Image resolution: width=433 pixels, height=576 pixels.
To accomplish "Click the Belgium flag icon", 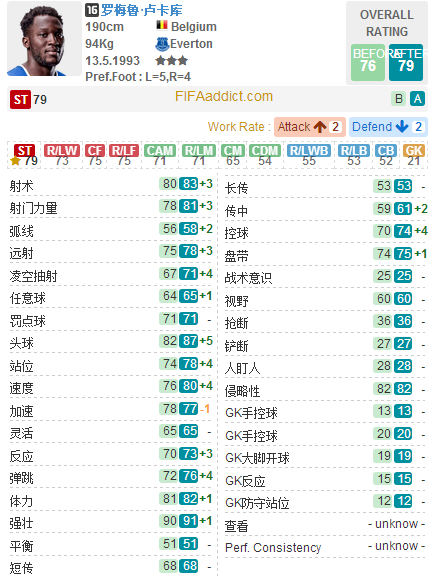I will [162, 26].
